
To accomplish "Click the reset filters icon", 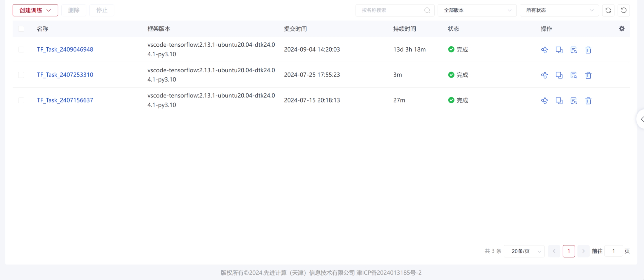I will pos(624,10).
